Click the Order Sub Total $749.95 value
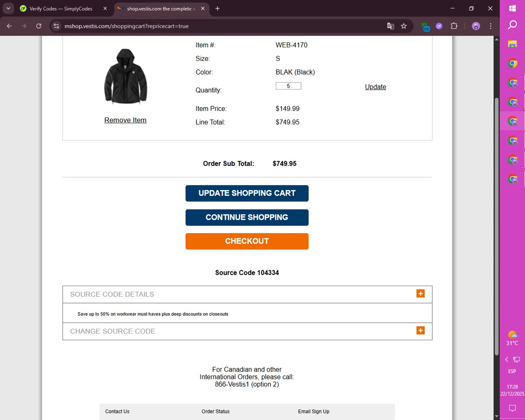Screen dimensions: 525x420 [285, 163]
